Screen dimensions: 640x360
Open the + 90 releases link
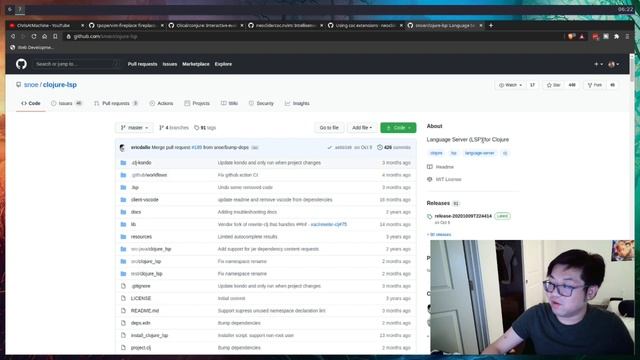point(439,235)
